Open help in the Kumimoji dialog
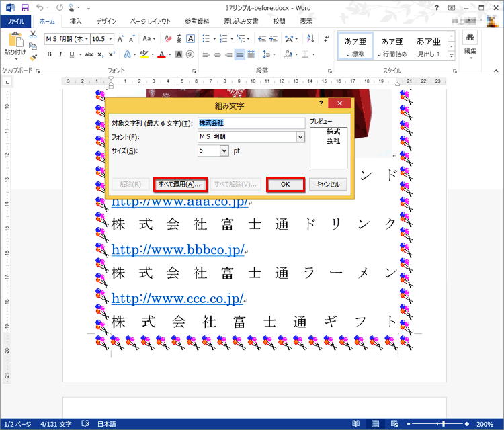 pyautogui.click(x=321, y=103)
